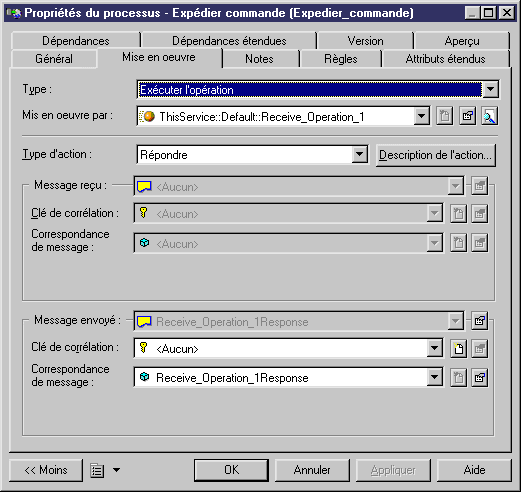Click the << Moins button
The height and width of the screenshot is (492, 521).
[x=46, y=470]
